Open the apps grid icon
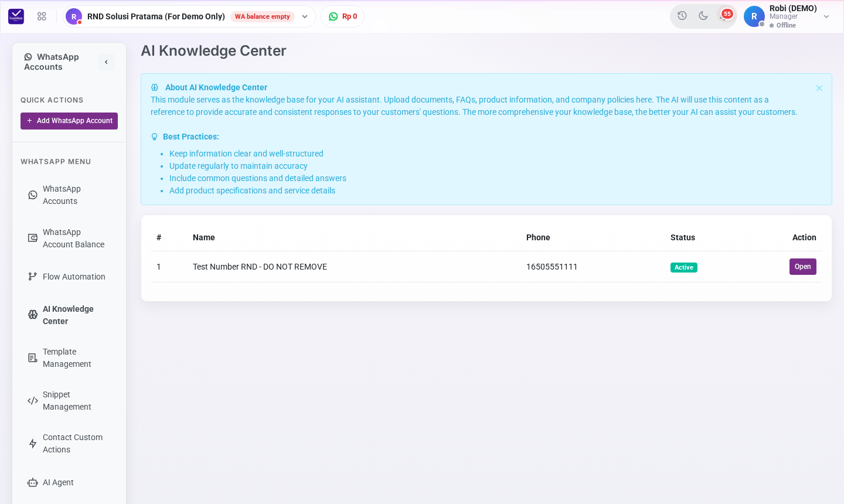Image resolution: width=844 pixels, height=504 pixels. 42,16
